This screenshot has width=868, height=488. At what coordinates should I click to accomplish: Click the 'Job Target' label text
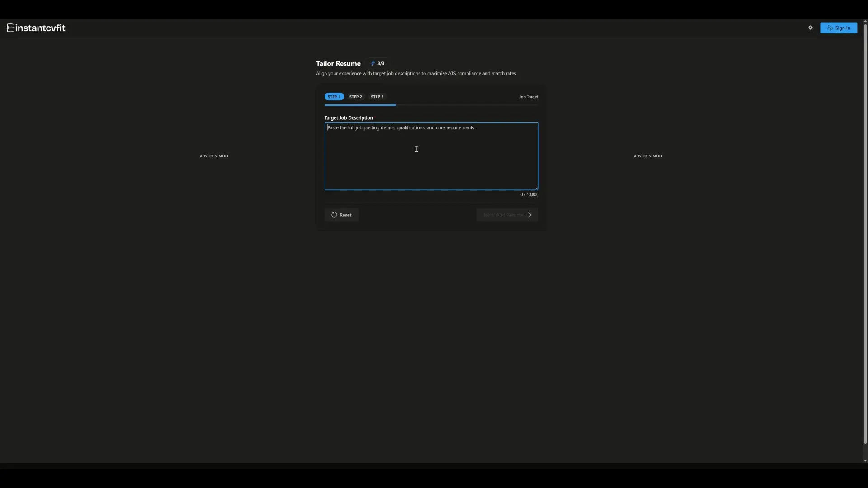pyautogui.click(x=528, y=97)
